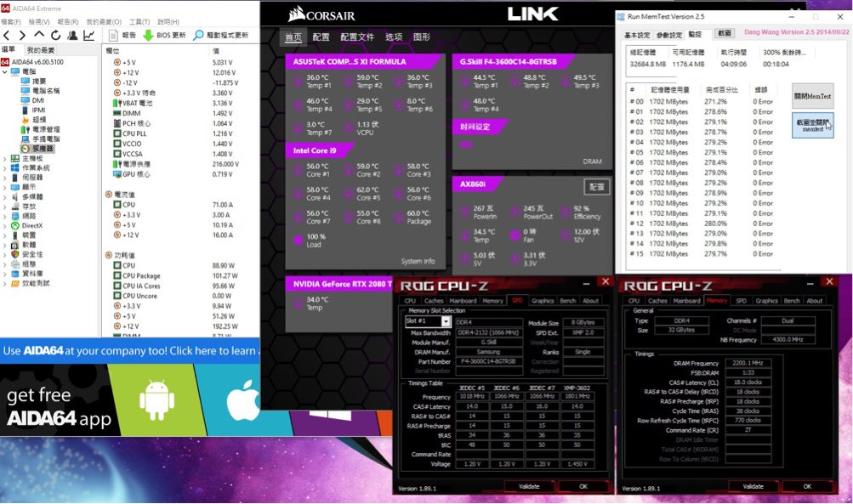The width and height of the screenshot is (853, 504).
Task: Click the 關閉MemTest button
Action: click(812, 96)
